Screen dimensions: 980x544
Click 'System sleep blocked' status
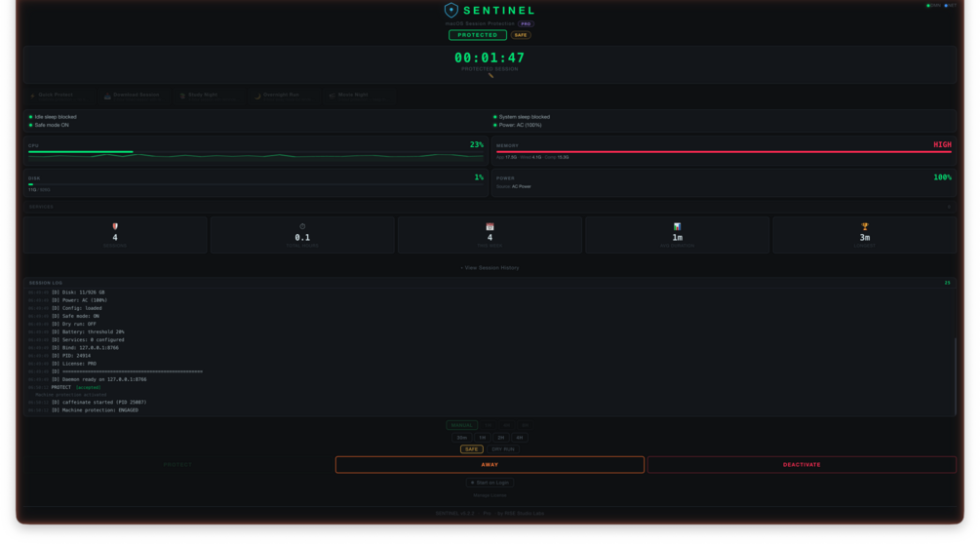point(522,117)
